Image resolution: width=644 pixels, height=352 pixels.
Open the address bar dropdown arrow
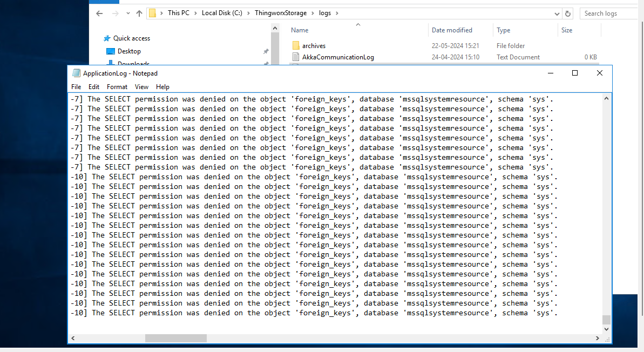pos(557,13)
